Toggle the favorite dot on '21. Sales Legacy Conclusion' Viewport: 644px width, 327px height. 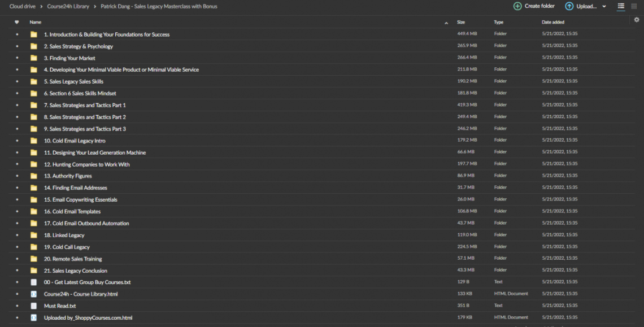(16, 270)
